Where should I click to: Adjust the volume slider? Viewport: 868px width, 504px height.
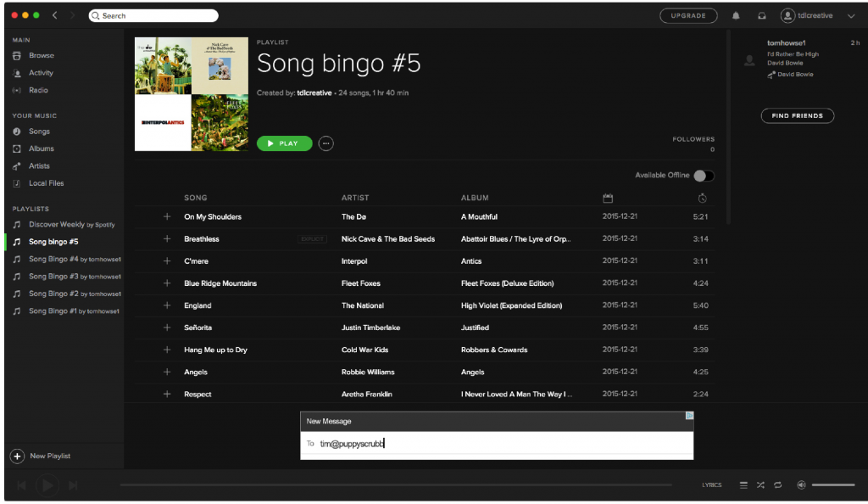tap(833, 484)
